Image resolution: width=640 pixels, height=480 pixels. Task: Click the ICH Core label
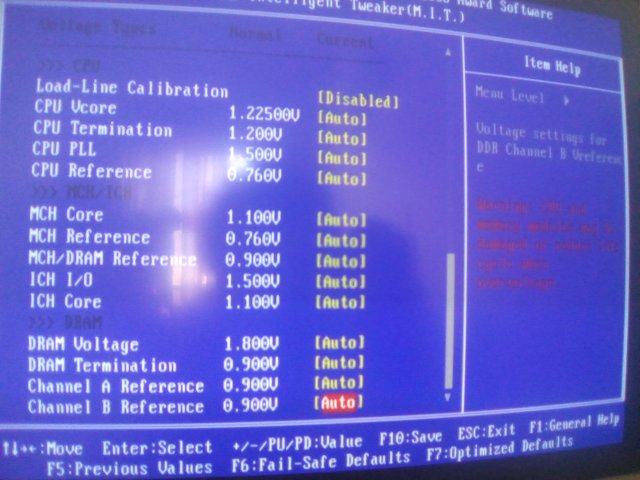65,301
